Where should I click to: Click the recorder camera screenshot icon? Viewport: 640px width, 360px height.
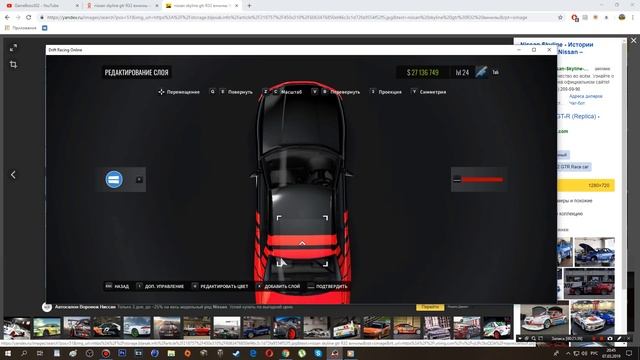[610, 338]
